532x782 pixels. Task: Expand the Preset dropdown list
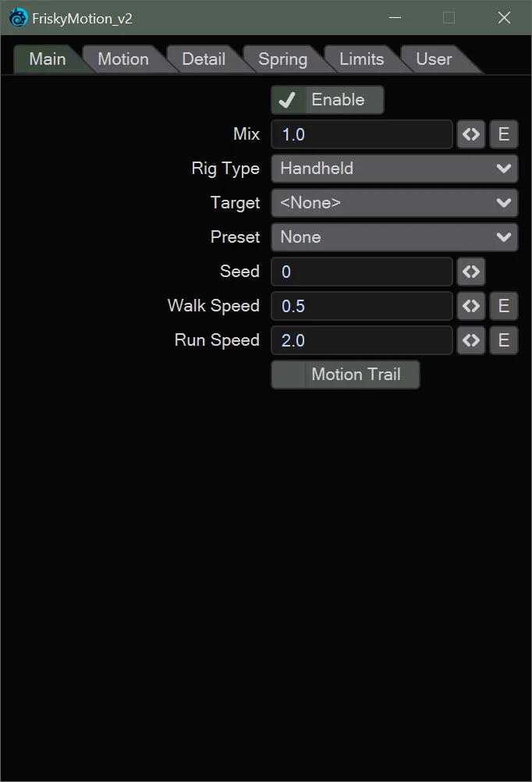click(394, 237)
